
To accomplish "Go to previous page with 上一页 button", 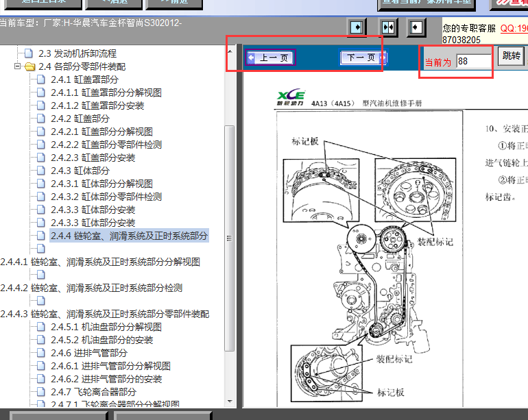I will point(271,58).
